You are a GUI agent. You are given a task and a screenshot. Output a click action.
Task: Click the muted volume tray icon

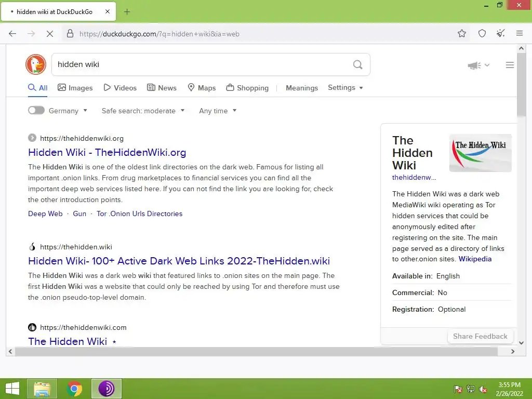tap(483, 389)
